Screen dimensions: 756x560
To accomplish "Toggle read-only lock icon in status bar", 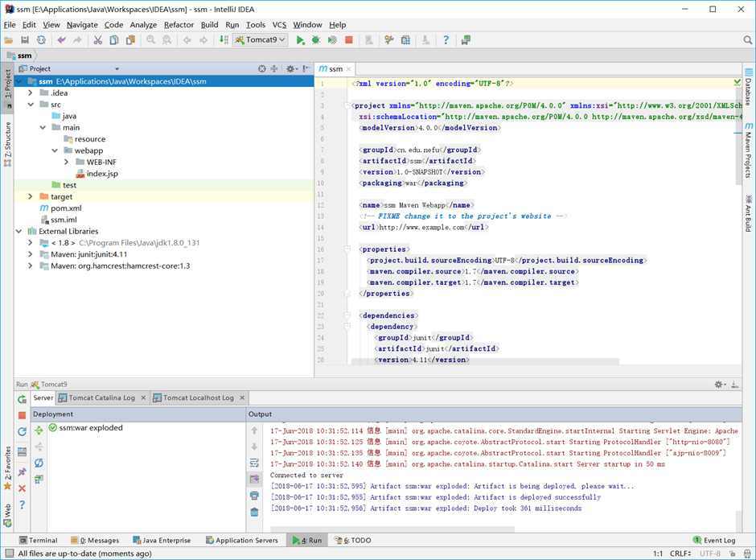I will point(732,554).
